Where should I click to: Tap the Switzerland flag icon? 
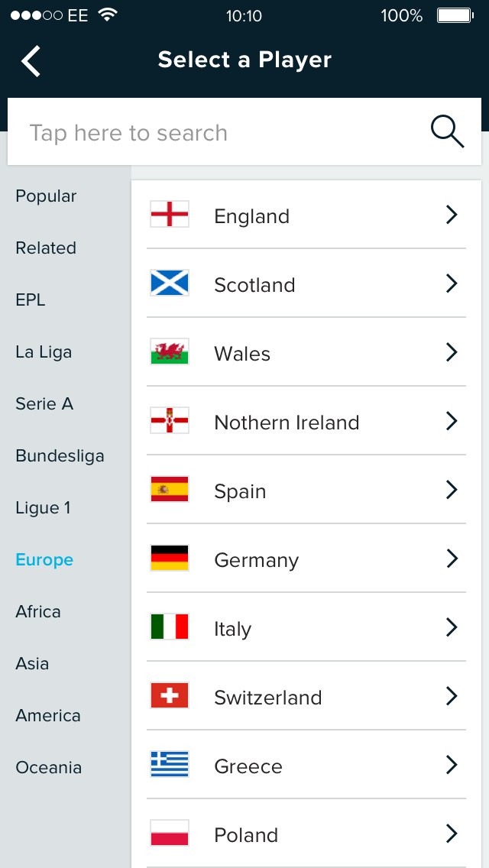[170, 696]
